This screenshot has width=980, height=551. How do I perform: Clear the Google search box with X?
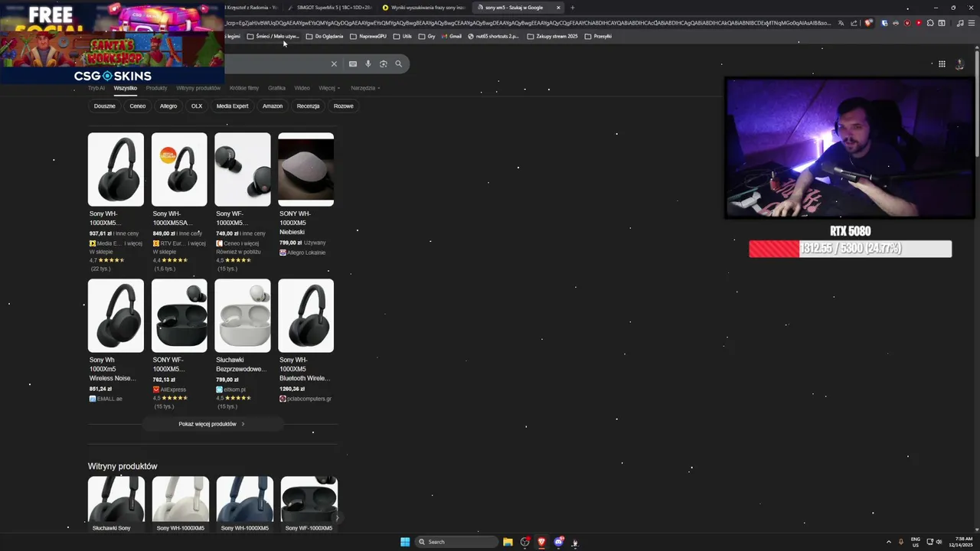click(334, 64)
